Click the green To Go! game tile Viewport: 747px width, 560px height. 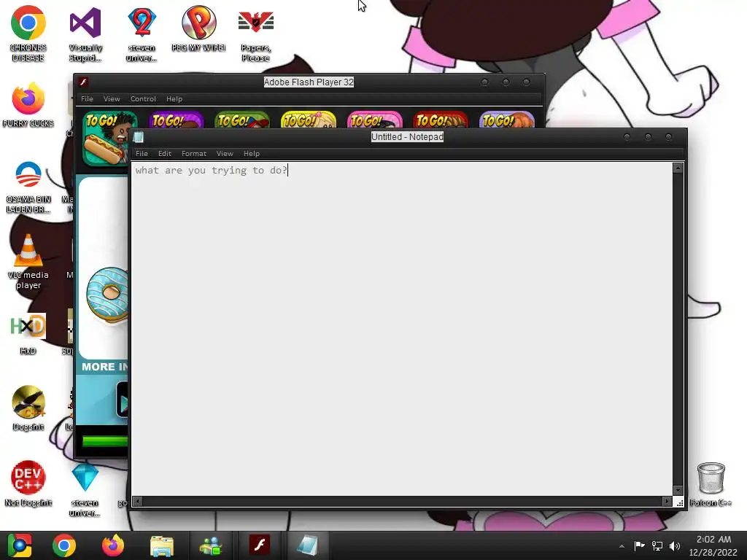pyautogui.click(x=242, y=120)
